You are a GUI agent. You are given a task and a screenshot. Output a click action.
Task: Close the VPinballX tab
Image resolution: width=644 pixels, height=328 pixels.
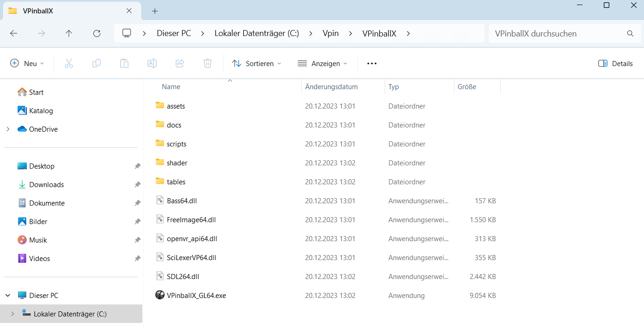pyautogui.click(x=129, y=11)
